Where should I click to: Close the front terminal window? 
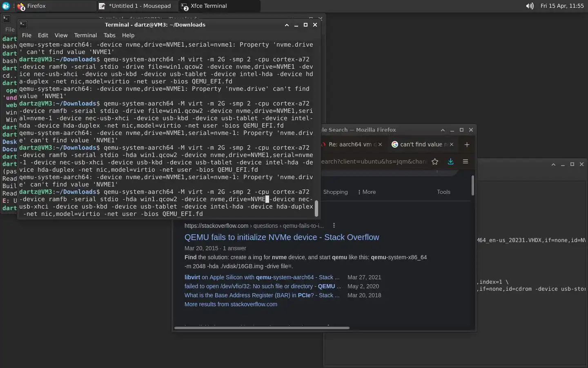(315, 25)
